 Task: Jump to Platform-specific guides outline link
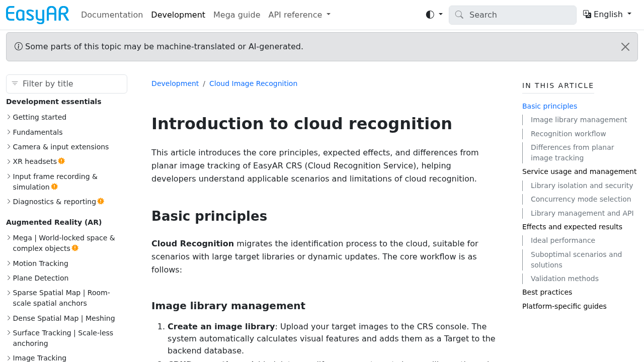tap(564, 306)
